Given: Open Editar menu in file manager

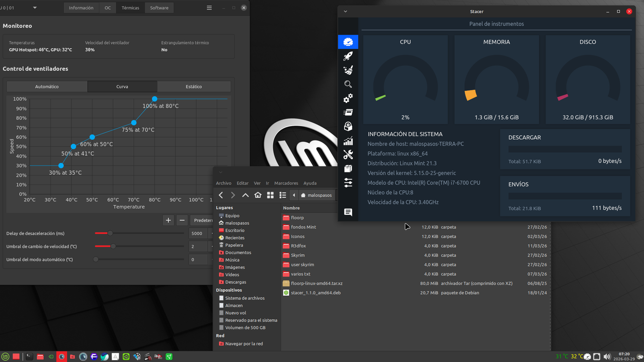Looking at the screenshot, I should [243, 183].
